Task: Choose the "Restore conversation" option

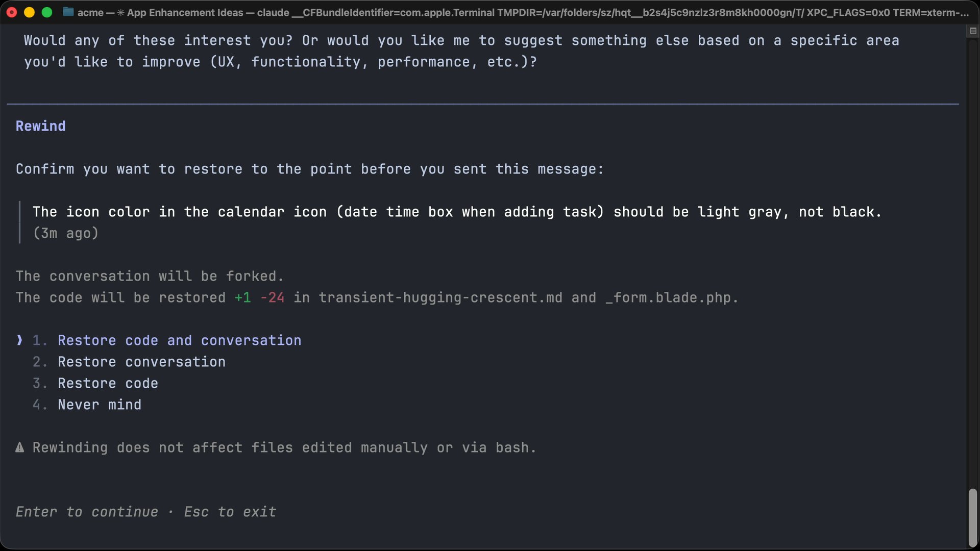Action: (x=141, y=362)
